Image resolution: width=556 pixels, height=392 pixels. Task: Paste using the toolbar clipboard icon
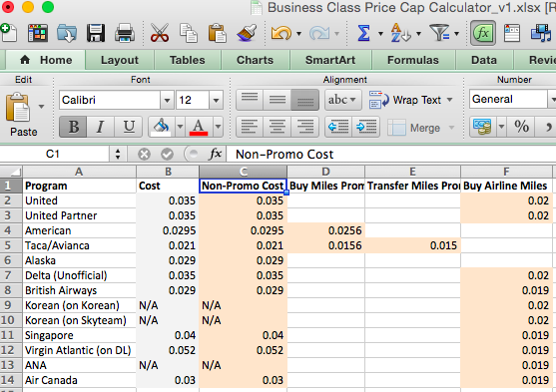point(217,33)
